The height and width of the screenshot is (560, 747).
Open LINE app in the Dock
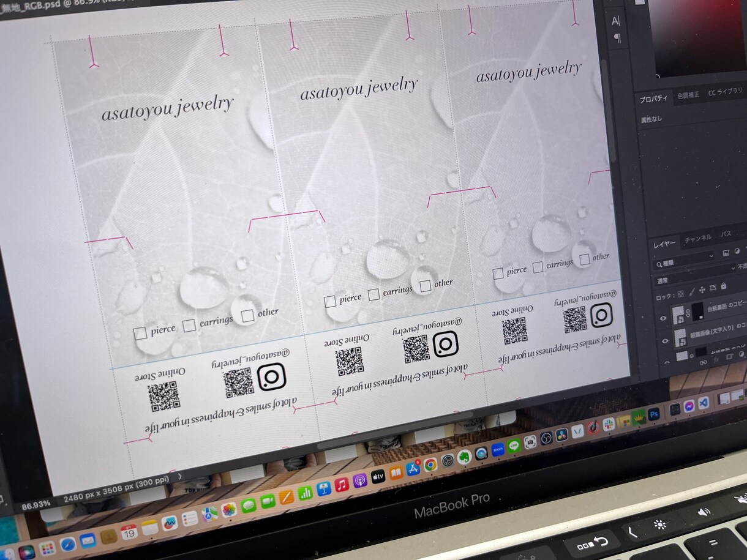point(514,446)
